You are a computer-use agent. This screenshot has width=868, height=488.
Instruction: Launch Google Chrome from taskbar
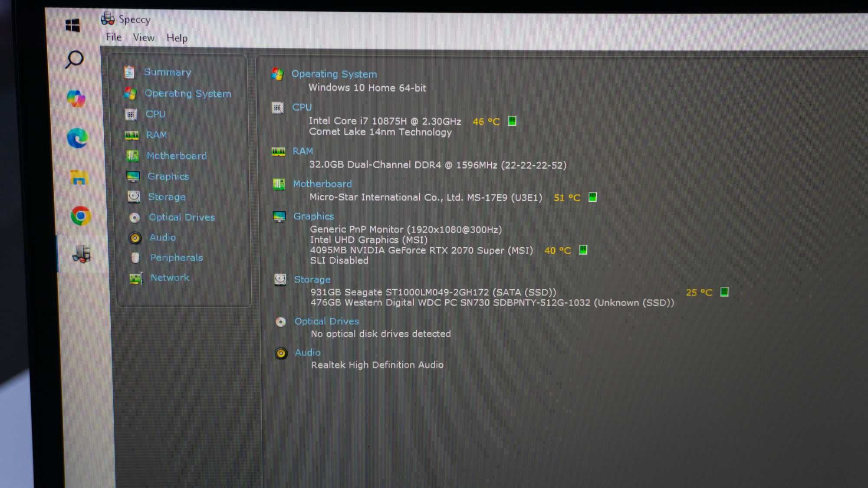pyautogui.click(x=81, y=216)
